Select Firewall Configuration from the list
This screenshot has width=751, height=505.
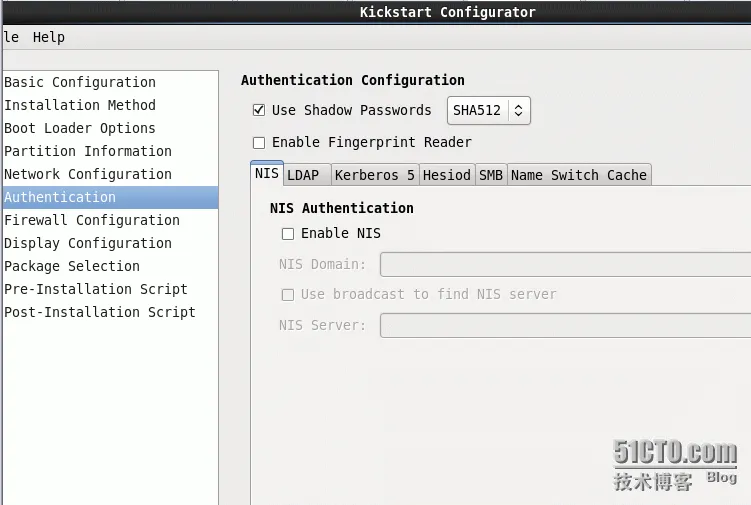pyautogui.click(x=92, y=220)
